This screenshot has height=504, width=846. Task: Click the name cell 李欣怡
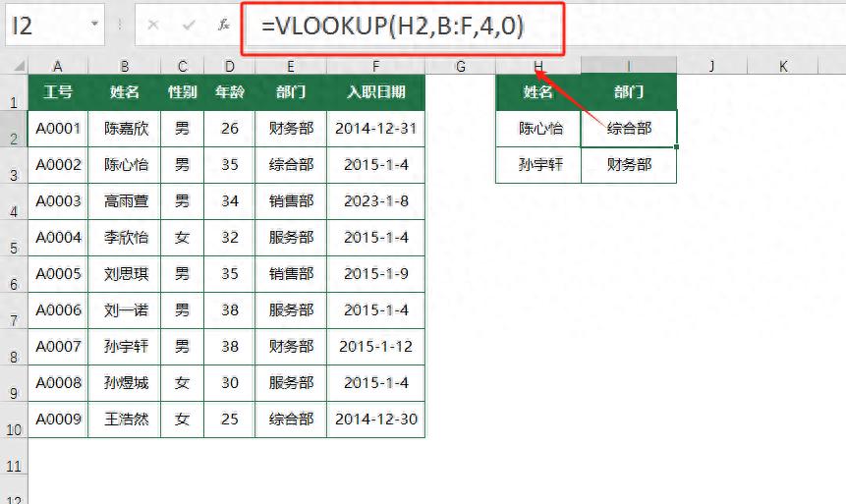[125, 238]
